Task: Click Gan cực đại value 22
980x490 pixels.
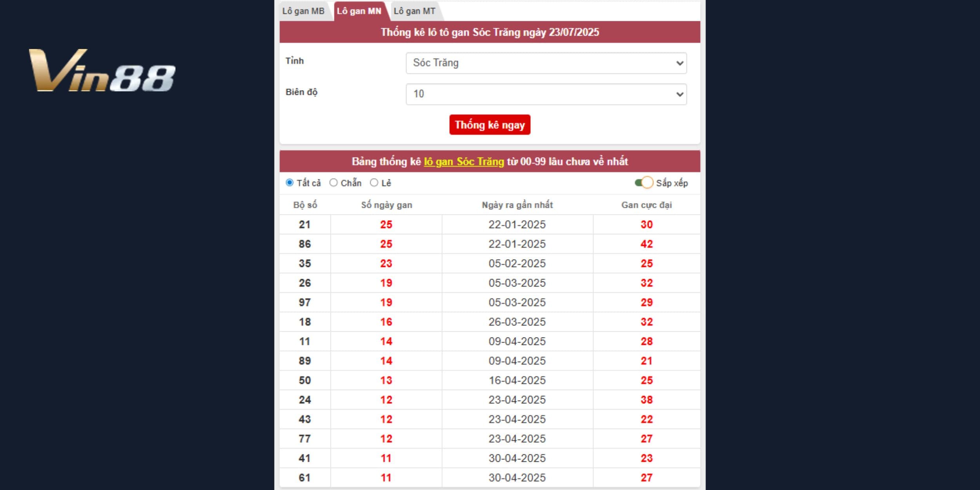Action: (x=646, y=419)
